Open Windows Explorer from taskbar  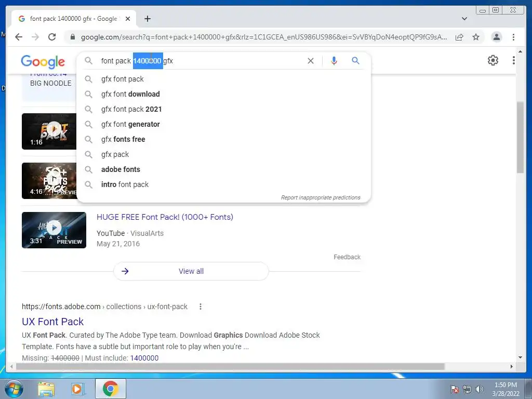tap(46, 389)
